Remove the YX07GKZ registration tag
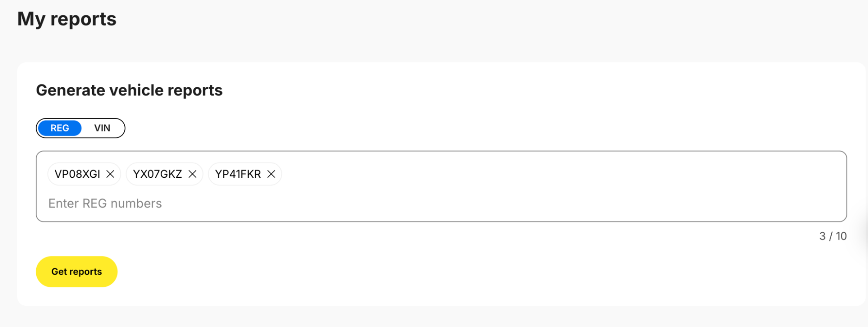868x327 pixels. [192, 174]
